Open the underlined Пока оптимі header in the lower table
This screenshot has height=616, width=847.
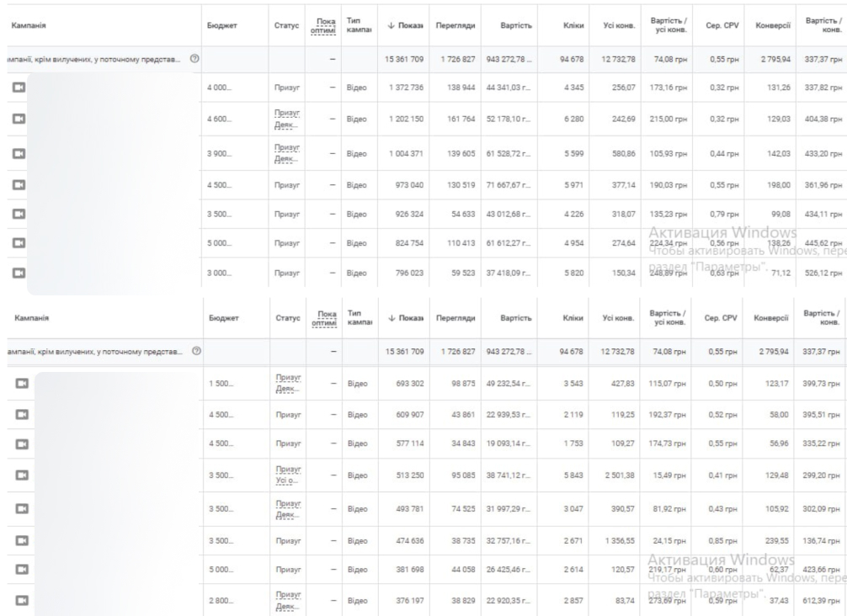325,318
